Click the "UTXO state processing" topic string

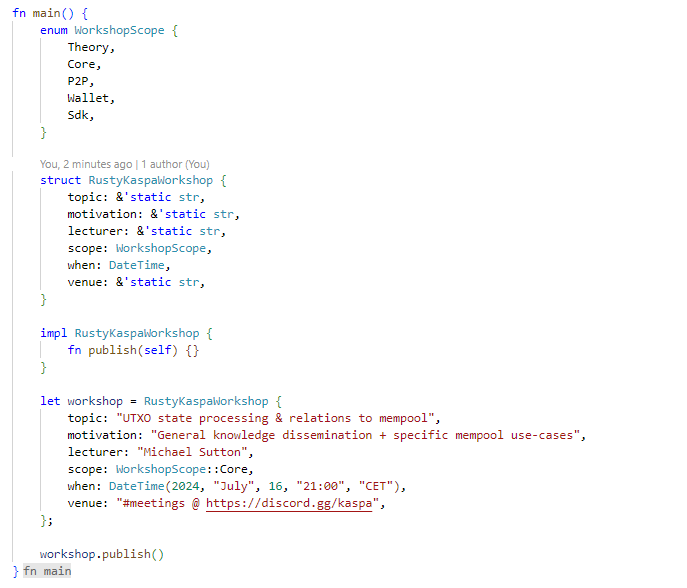275,418
